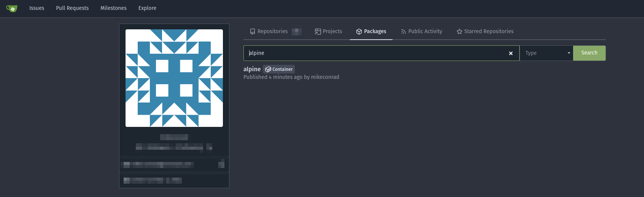This screenshot has height=197, width=644.
Task: Clear the search text with the X icon
Action: point(511,53)
